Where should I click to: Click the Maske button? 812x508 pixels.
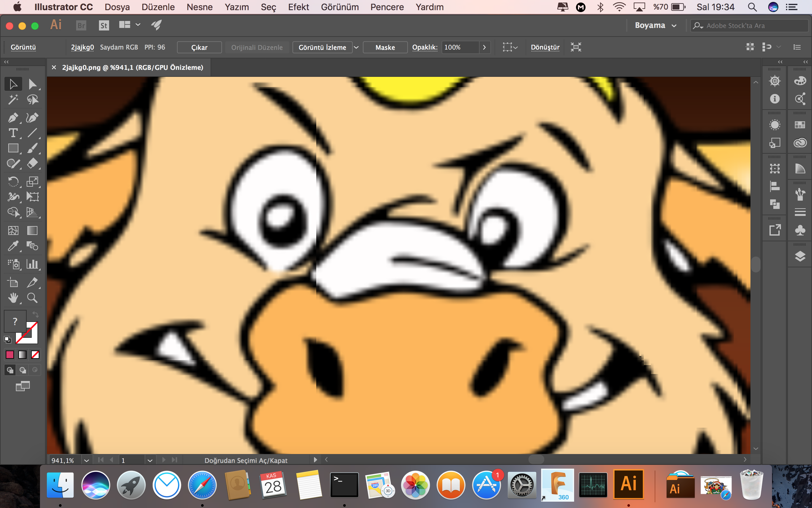pos(385,47)
